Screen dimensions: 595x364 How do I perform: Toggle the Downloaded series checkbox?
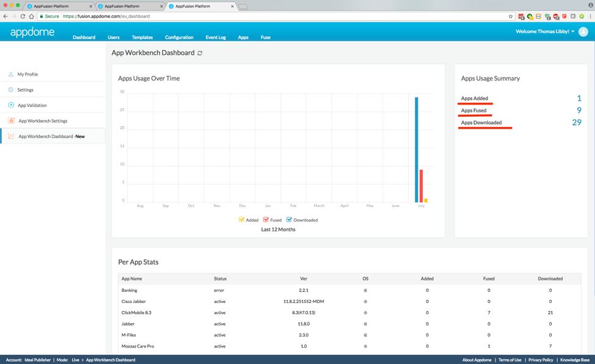coord(289,219)
